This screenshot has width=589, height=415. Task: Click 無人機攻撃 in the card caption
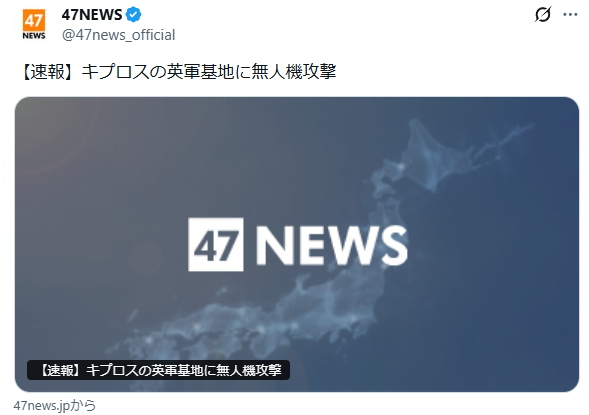tap(249, 370)
